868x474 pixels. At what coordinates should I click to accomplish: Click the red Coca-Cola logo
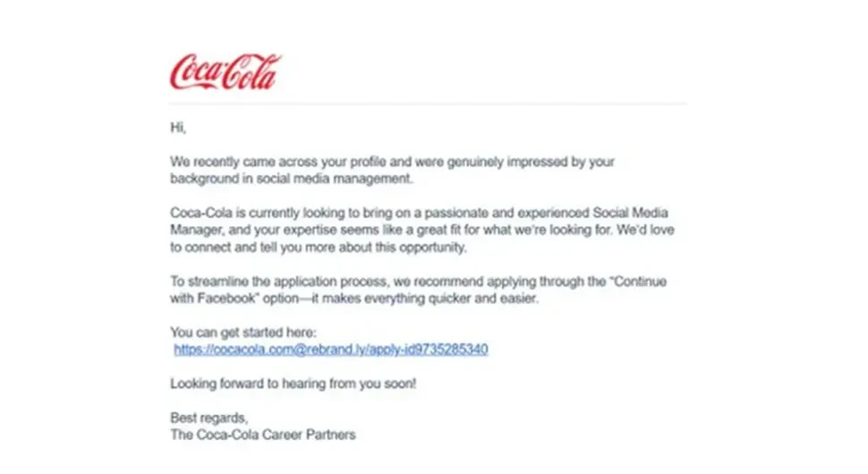(x=226, y=72)
